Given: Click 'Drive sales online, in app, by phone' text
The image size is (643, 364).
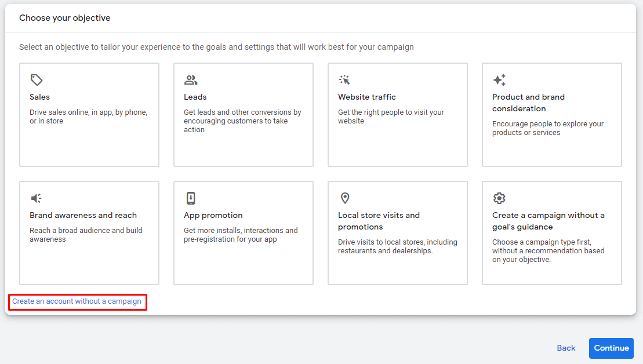Looking at the screenshot, I should [x=88, y=117].
